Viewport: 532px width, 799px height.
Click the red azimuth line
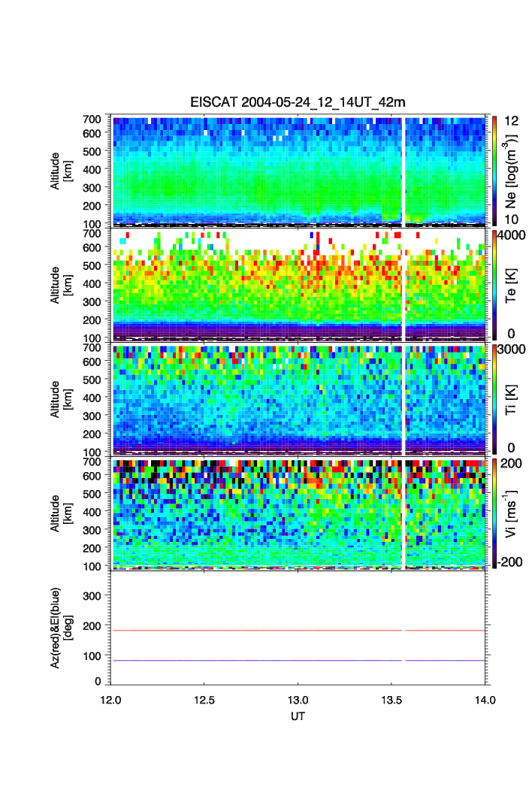point(255,631)
